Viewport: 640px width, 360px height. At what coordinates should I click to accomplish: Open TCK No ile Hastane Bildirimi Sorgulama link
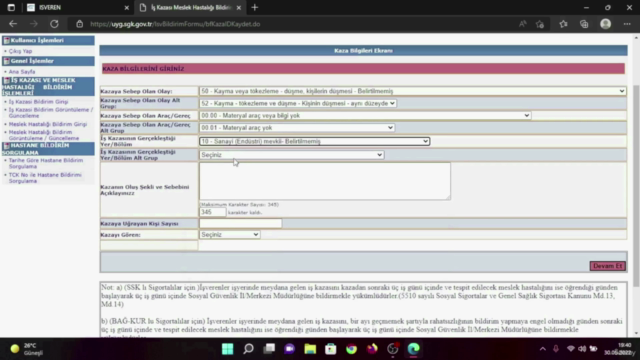(45, 178)
